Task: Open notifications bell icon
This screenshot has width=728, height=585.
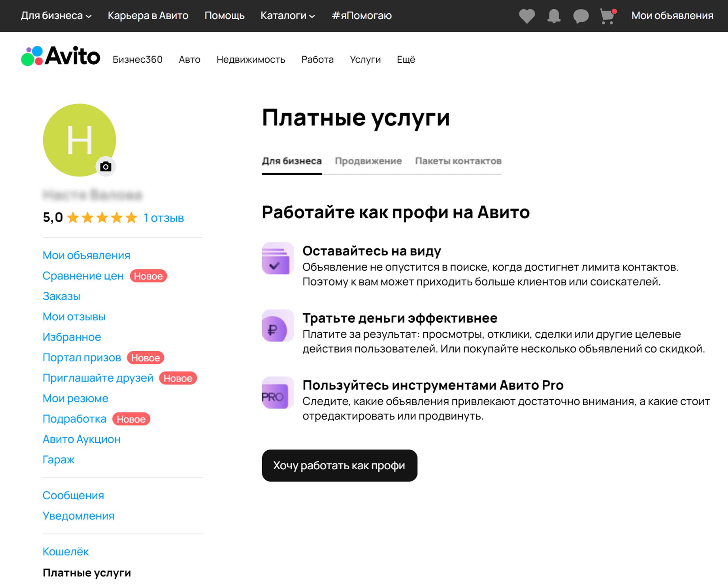Action: tap(554, 16)
